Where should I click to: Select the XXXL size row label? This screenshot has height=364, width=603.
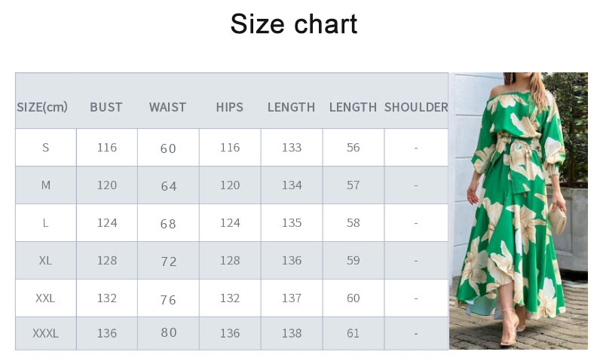[46, 333]
